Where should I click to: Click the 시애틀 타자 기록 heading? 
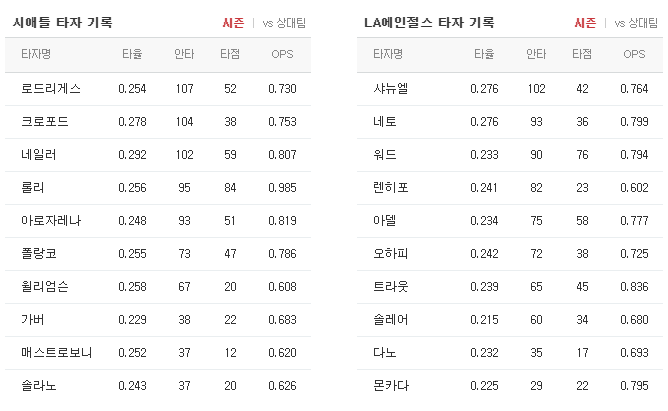point(63,23)
